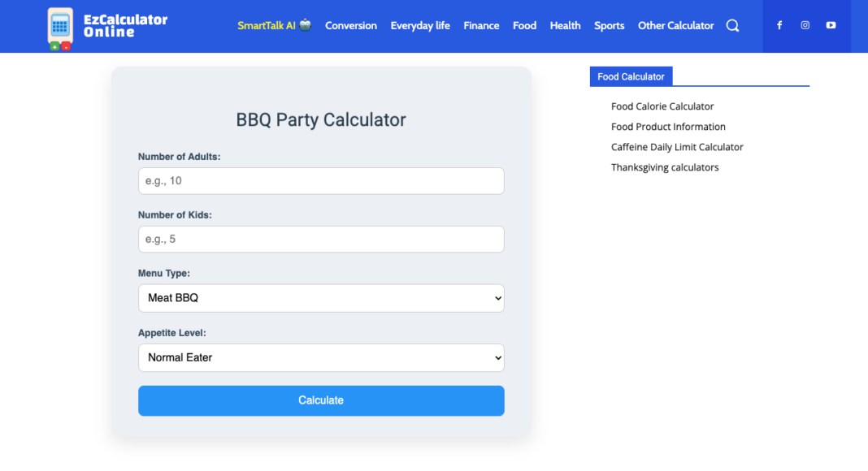Open the Conversion menu
Screen dimensions: 868x471
tap(351, 26)
